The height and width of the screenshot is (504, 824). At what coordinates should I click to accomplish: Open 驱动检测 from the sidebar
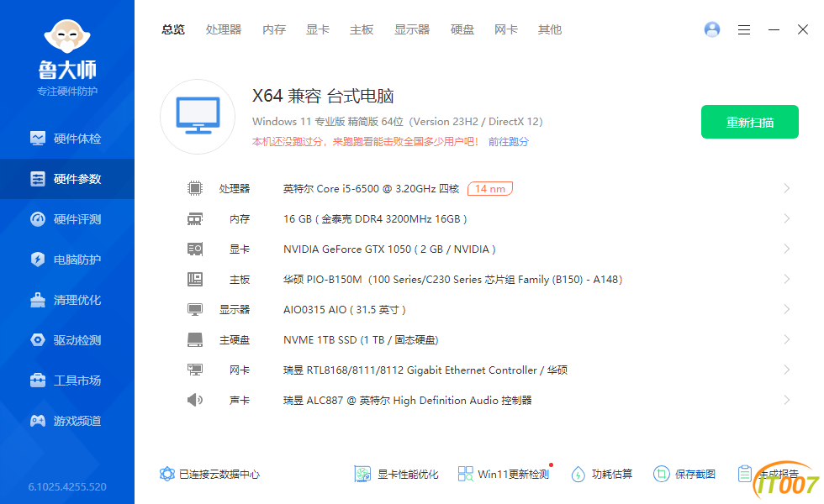click(x=66, y=340)
